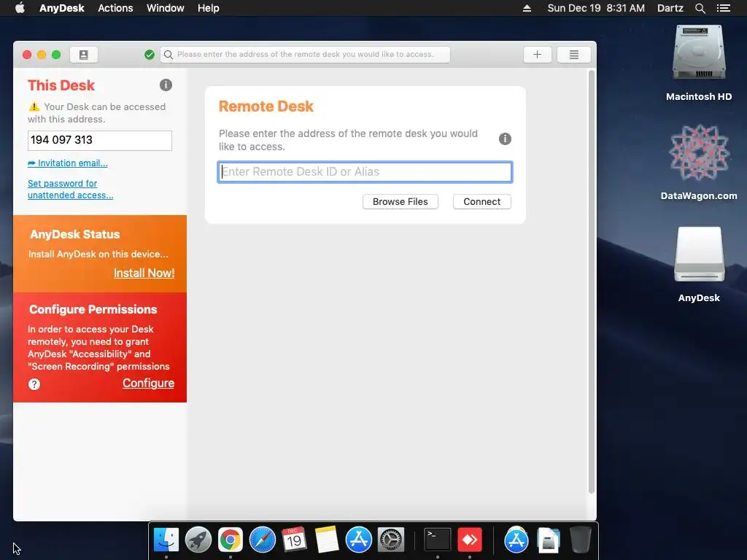The image size is (747, 560).
Task: Open Spotlight search in menu bar
Action: [700, 8]
